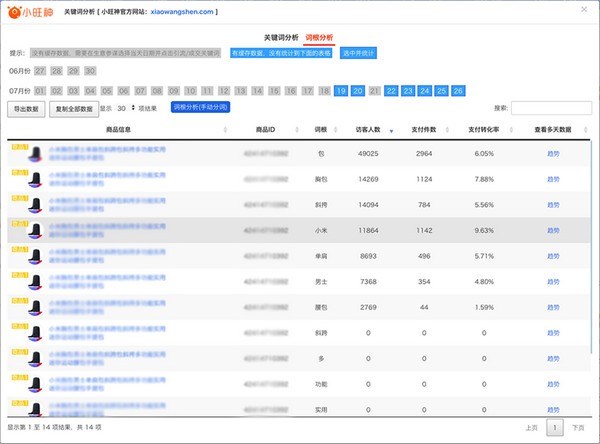The width and height of the screenshot is (600, 444).
Task: Click the 导出数据 button
Action: [27, 108]
